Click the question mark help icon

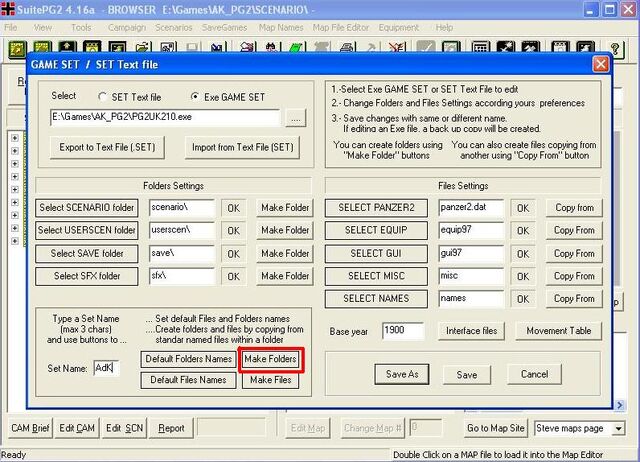click(615, 49)
